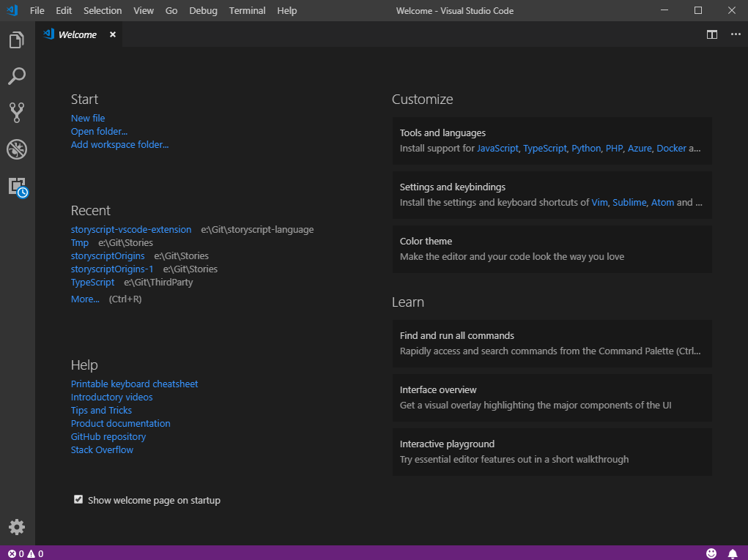The width and height of the screenshot is (748, 560).
Task: Open the Explorer view in activity bar
Action: 17,40
